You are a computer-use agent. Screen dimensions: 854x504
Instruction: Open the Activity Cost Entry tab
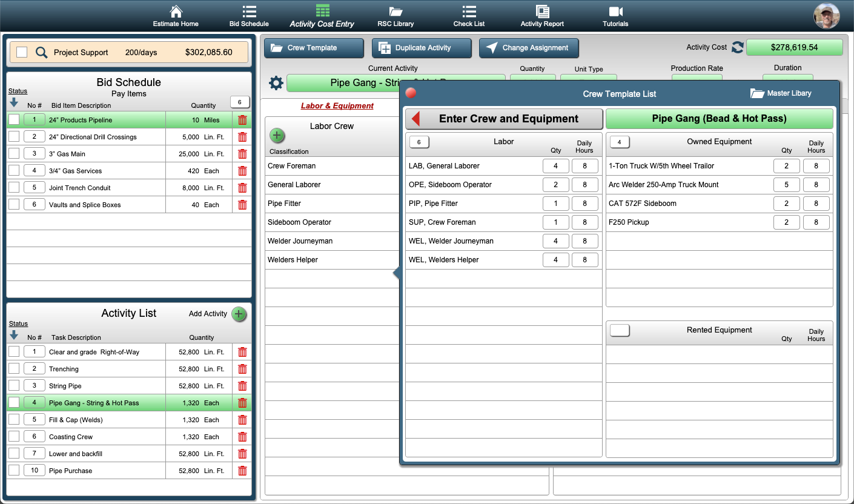click(322, 16)
